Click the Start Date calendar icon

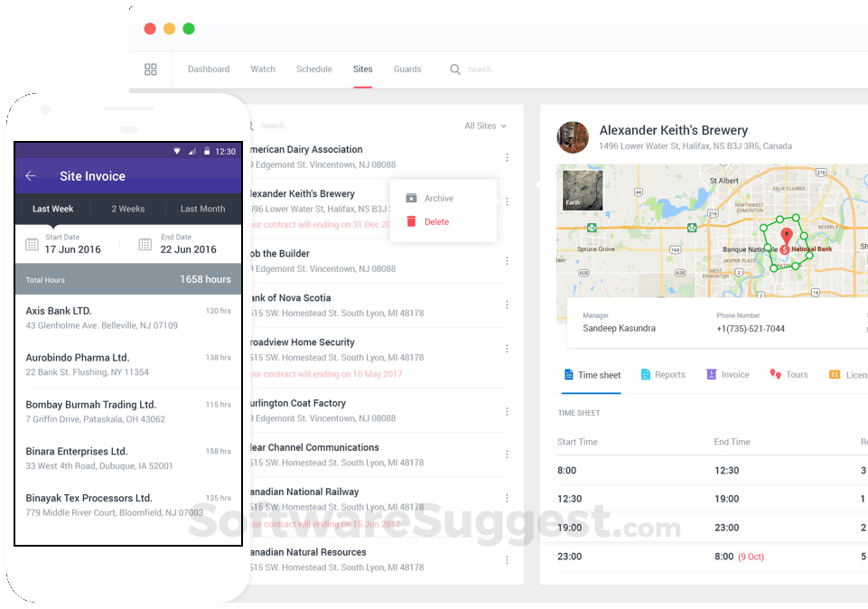pyautogui.click(x=31, y=243)
